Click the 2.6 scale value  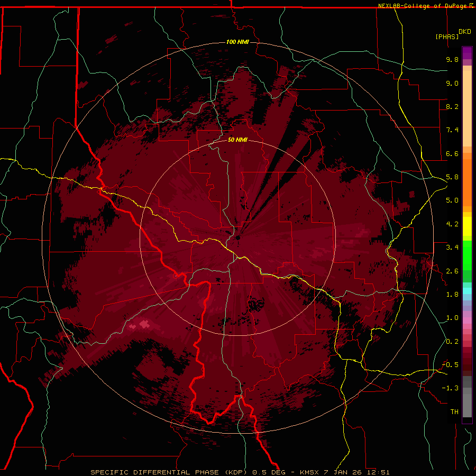[452, 271]
